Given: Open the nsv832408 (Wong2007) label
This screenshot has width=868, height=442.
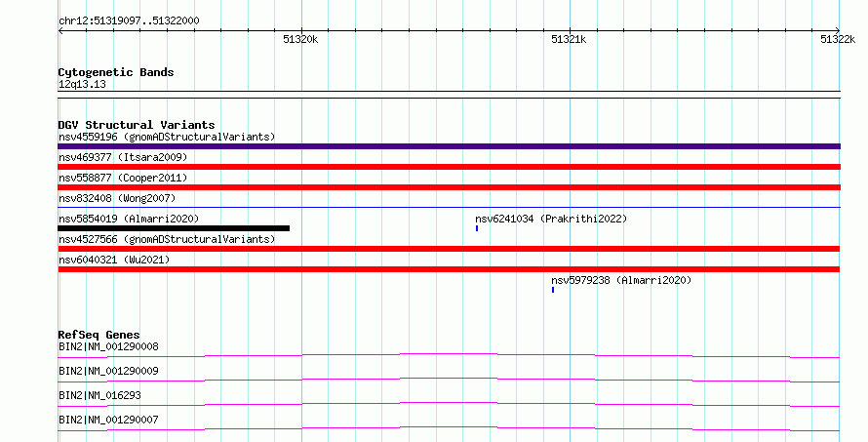Looking at the screenshot, I should [x=117, y=198].
